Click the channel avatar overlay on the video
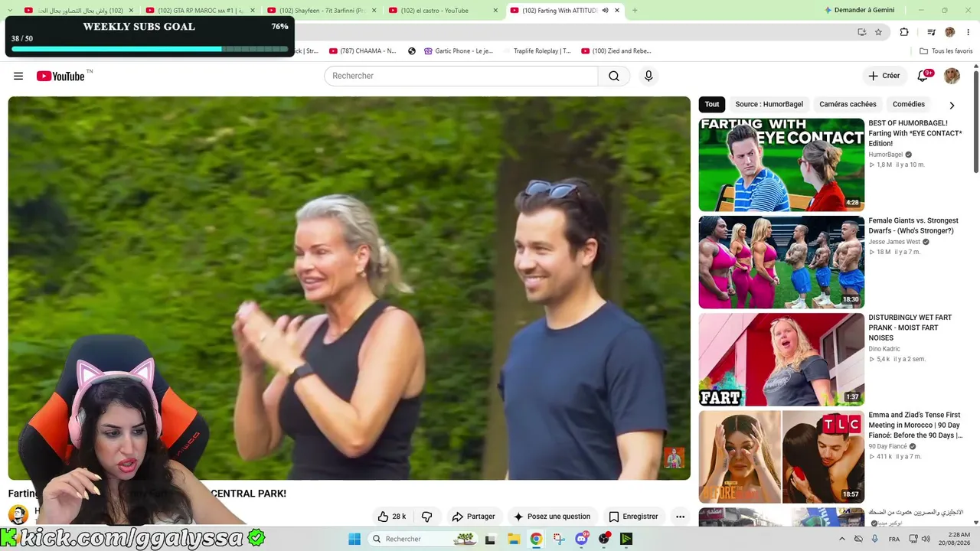 tap(674, 458)
